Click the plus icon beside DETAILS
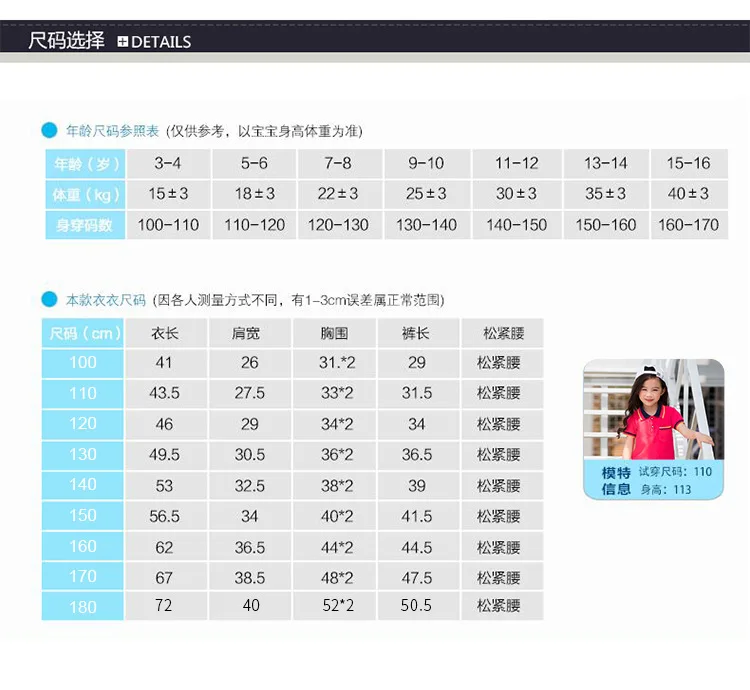The image size is (750, 690). 122,42
